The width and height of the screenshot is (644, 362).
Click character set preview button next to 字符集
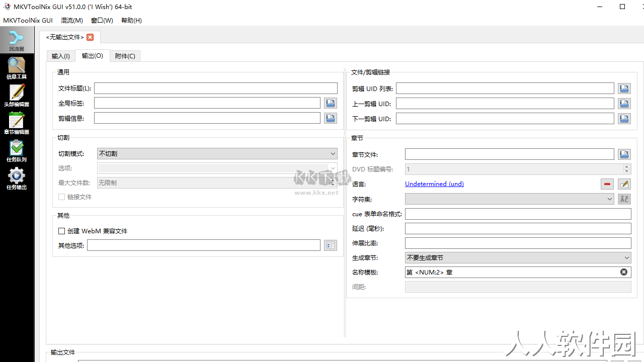(x=624, y=199)
